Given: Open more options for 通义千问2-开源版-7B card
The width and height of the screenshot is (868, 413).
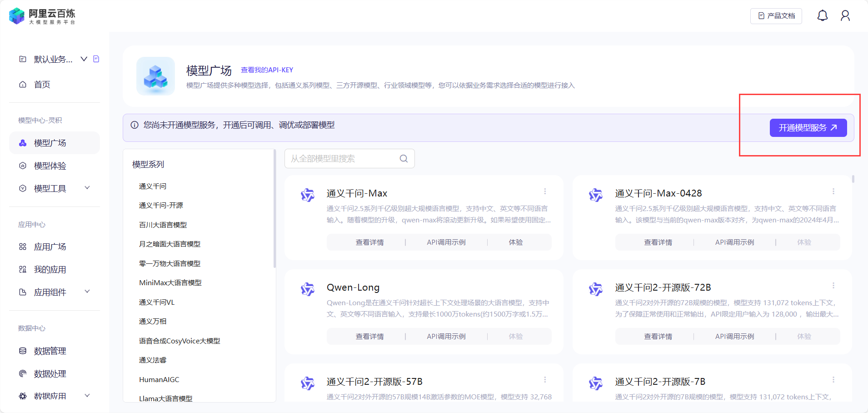Looking at the screenshot, I should [x=833, y=380].
